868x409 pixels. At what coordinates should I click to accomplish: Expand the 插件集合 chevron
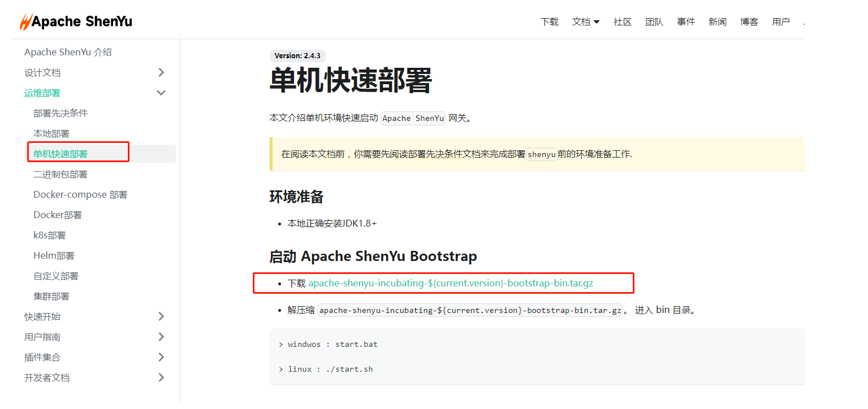click(x=161, y=357)
